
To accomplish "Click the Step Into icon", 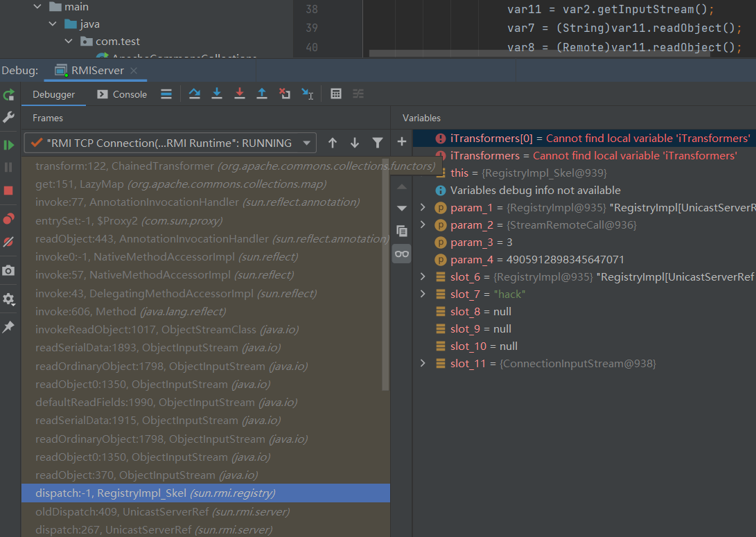I will pos(217,94).
